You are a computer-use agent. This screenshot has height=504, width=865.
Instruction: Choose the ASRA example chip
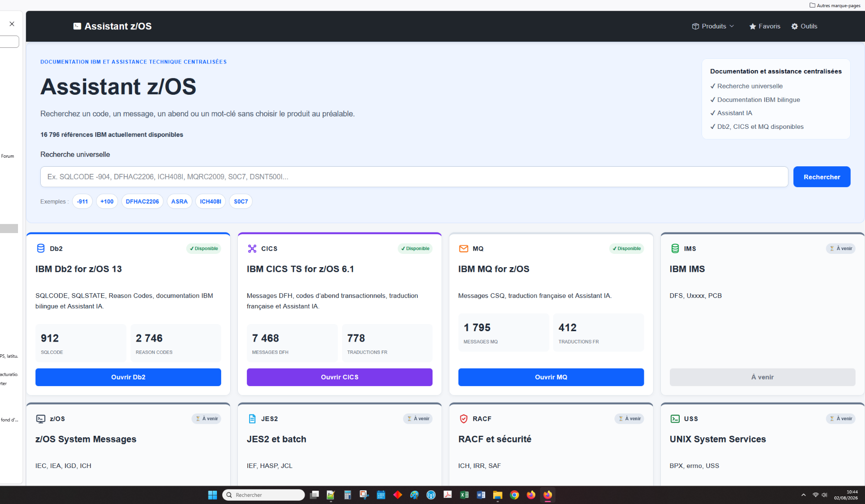tap(180, 201)
